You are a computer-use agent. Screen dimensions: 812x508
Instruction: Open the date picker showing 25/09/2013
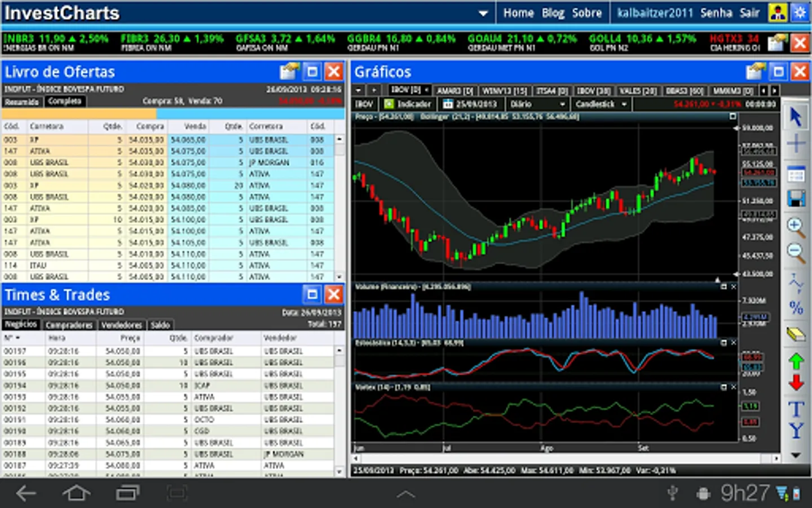click(x=470, y=104)
